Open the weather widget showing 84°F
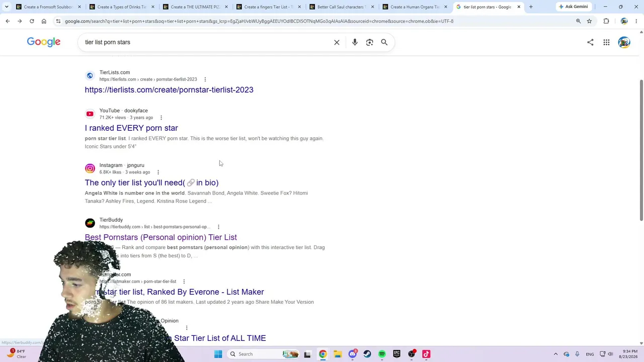 click(x=15, y=354)
